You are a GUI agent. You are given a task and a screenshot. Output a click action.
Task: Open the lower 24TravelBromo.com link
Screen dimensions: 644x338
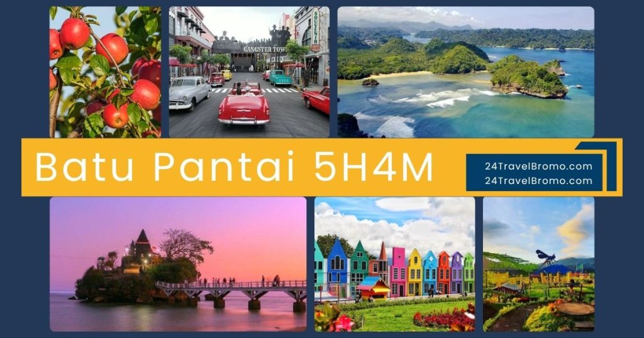click(x=538, y=181)
